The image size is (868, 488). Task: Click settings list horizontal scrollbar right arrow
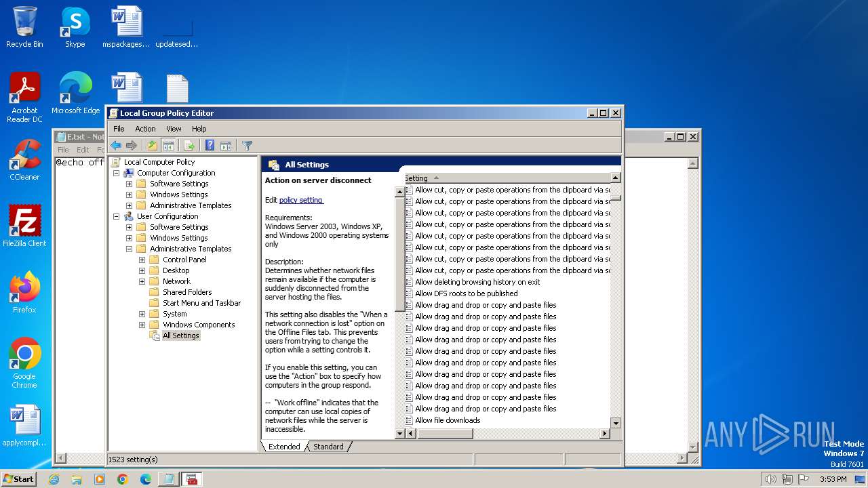pos(606,434)
